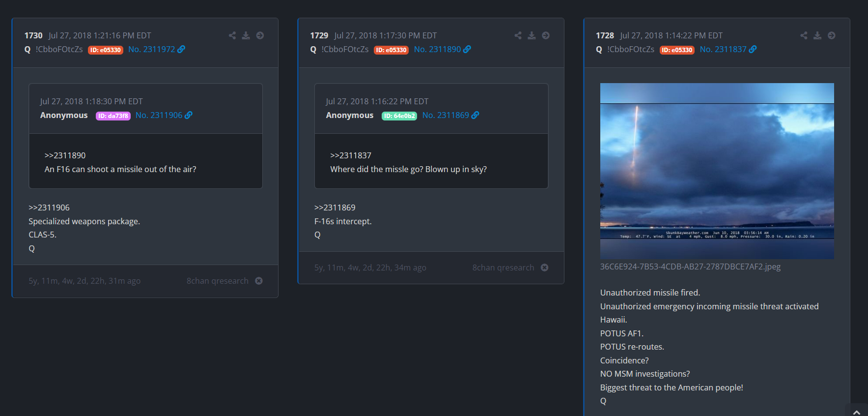This screenshot has height=416, width=868.
Task: Click circle-x icon in post 1729 footer
Action: (x=545, y=267)
